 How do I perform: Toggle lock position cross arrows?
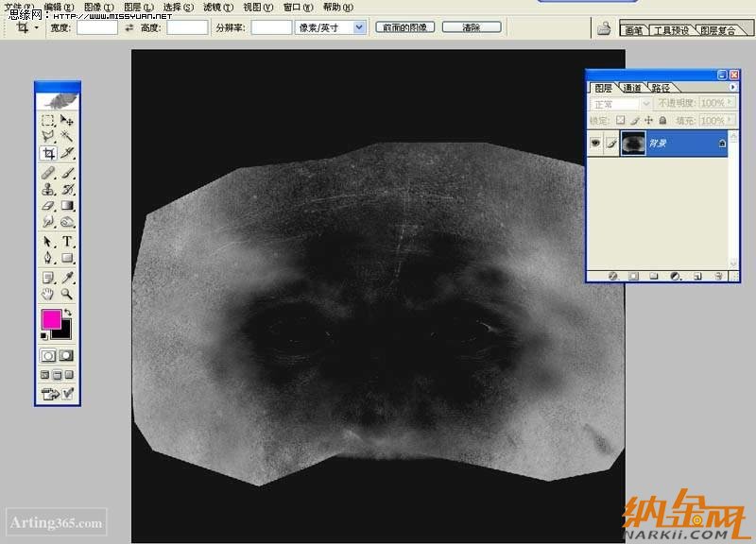[x=648, y=120]
